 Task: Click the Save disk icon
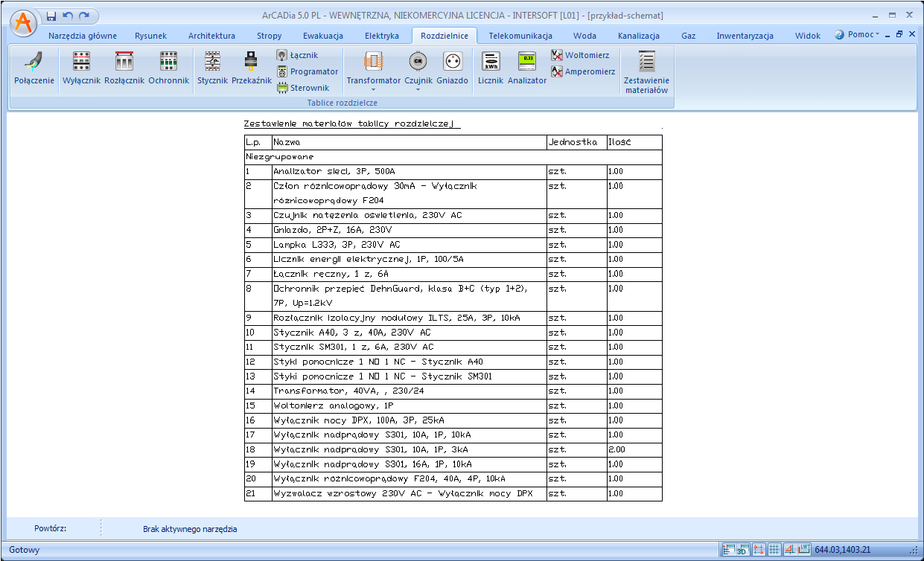51,16
